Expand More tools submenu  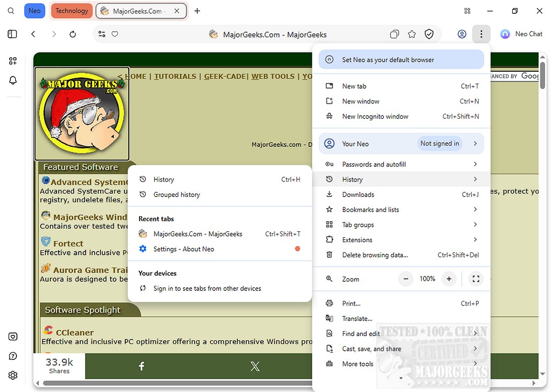coord(401,364)
